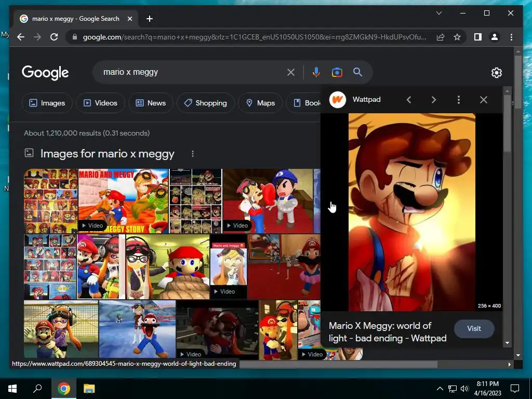Image resolution: width=532 pixels, height=399 pixels.
Task: View site information lock icon
Action: (x=75, y=37)
